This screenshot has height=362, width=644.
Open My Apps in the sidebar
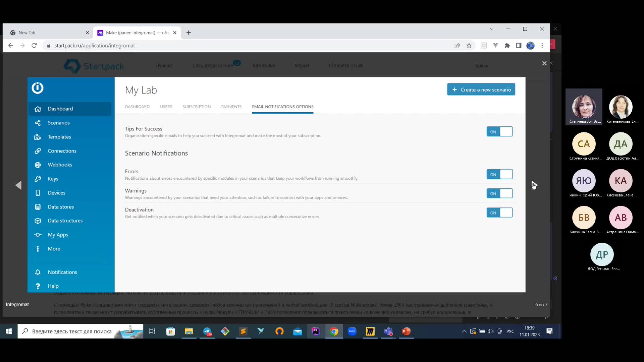tap(70, 235)
